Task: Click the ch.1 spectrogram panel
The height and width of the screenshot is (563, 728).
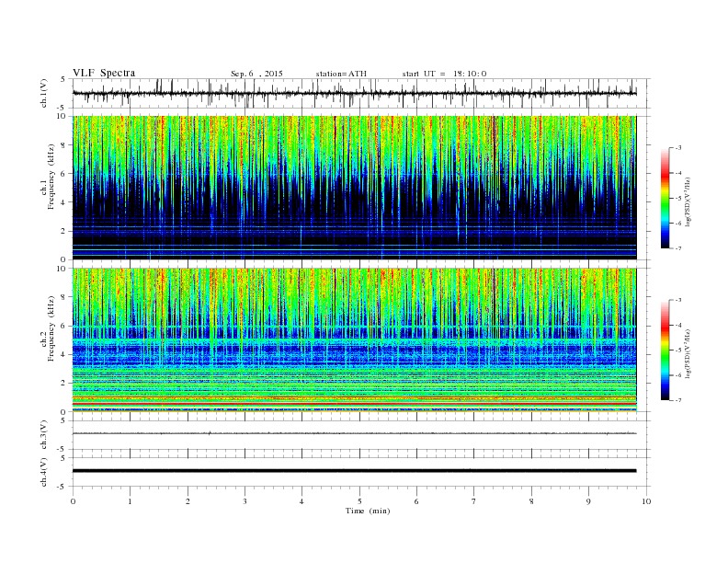Action: click(354, 188)
